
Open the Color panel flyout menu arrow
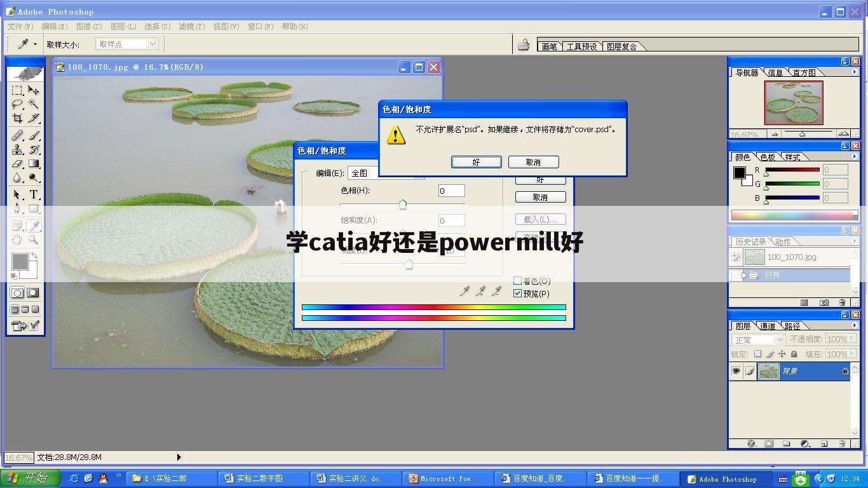854,156
